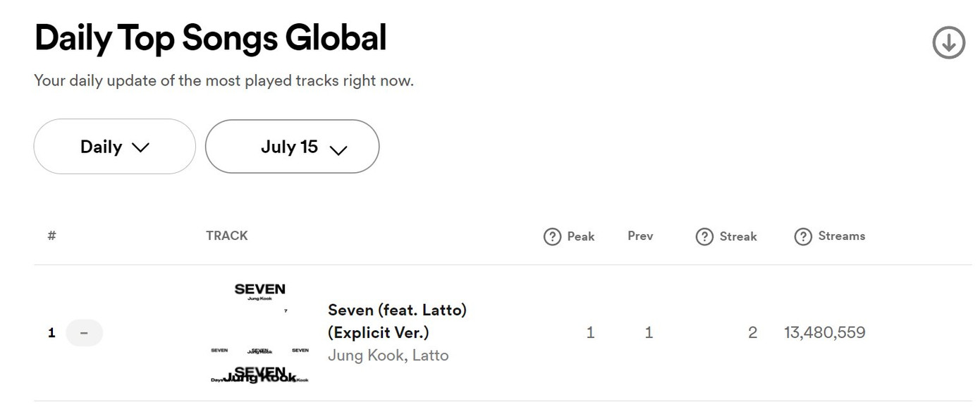The image size is (980, 407).
Task: Expand the chart date selection menu
Action: pyautogui.click(x=292, y=147)
